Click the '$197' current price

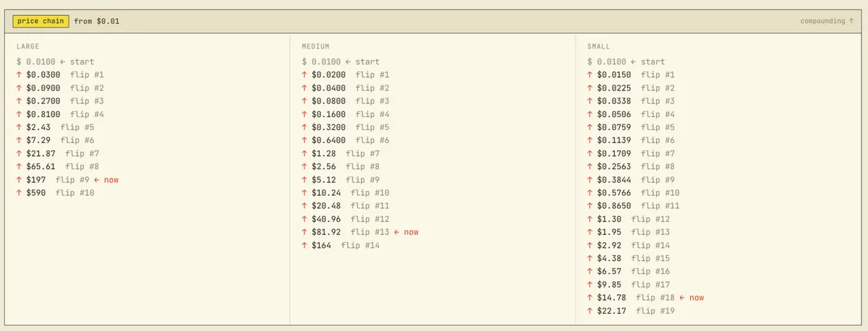pos(36,179)
